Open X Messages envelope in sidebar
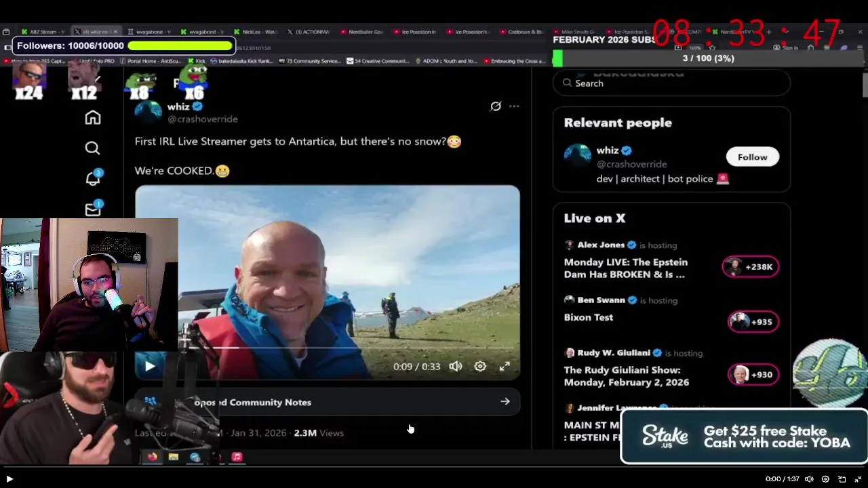This screenshot has width=868, height=488. [93, 209]
